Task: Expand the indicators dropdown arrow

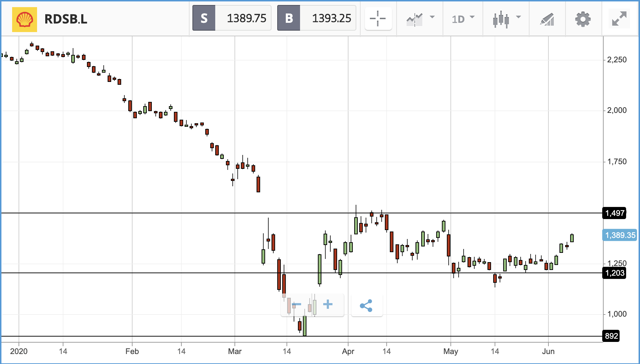Action: [432, 17]
